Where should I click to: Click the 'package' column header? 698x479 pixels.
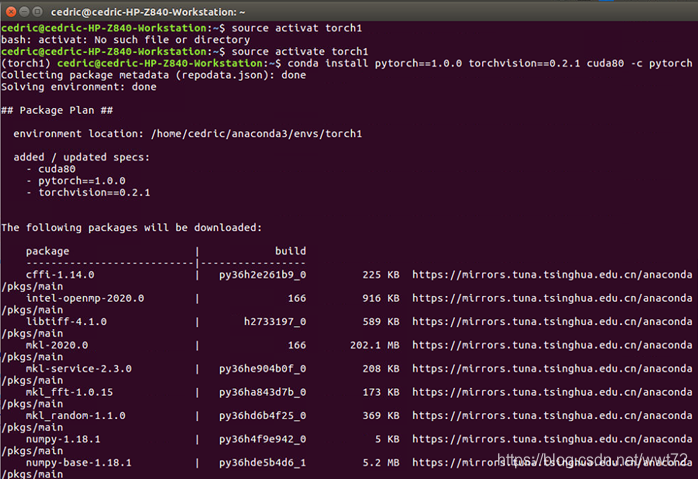click(48, 251)
